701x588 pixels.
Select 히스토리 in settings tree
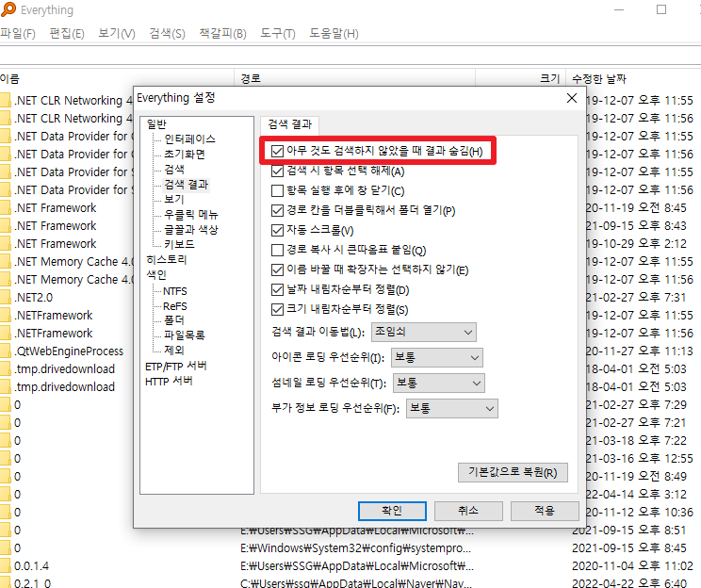(x=167, y=260)
